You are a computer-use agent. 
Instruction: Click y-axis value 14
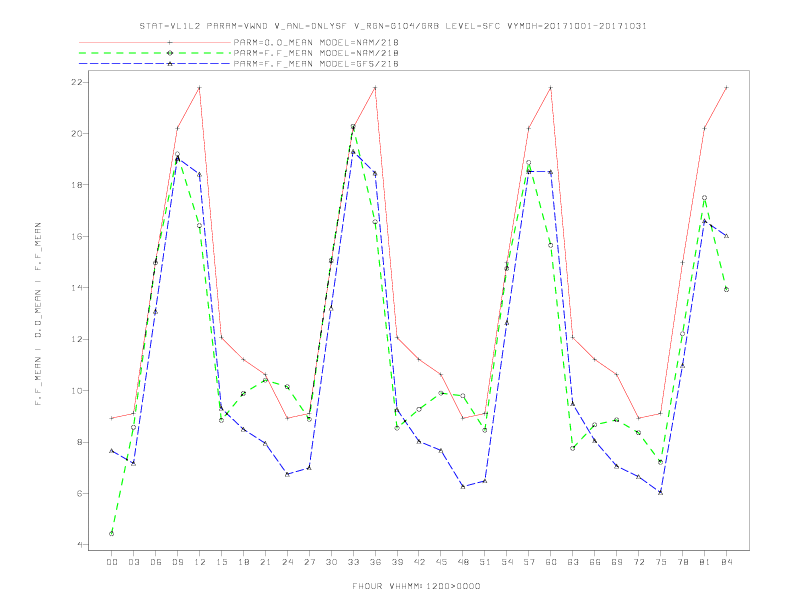click(x=77, y=288)
